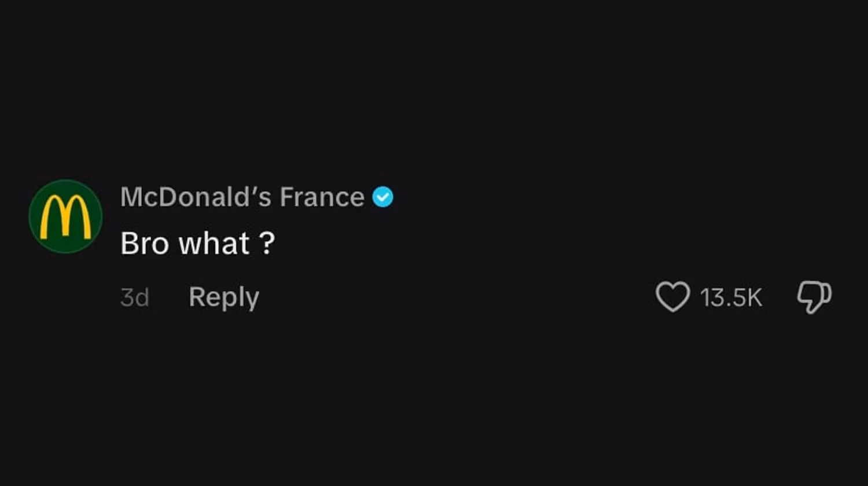Screen dimensions: 868x486
Task: Click the blue verified checkmark badge
Action: (x=382, y=197)
